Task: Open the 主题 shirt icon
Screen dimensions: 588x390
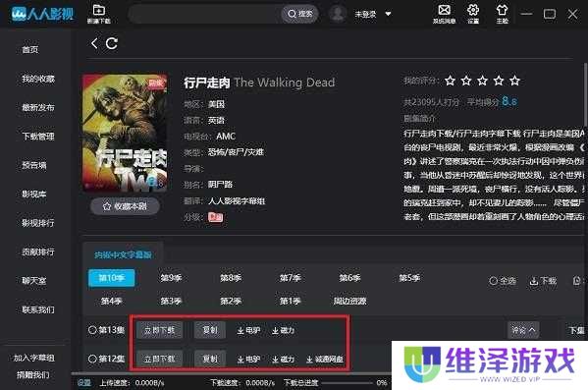Action: click(503, 10)
